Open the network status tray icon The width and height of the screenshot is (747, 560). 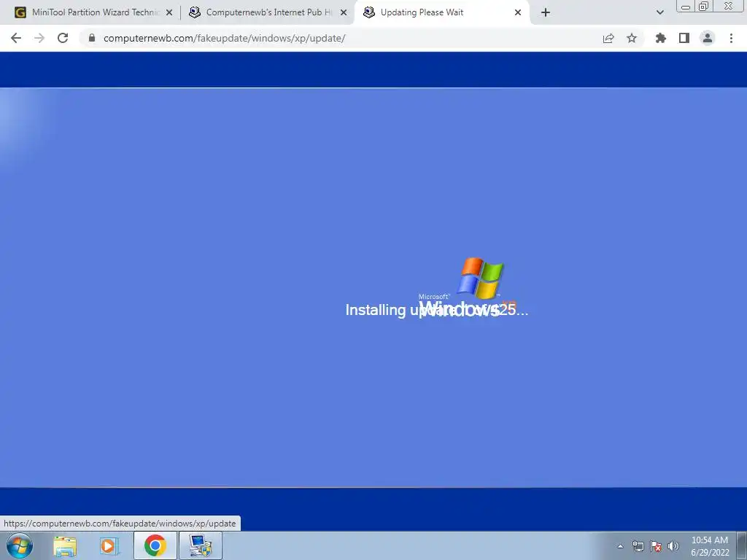tap(638, 546)
